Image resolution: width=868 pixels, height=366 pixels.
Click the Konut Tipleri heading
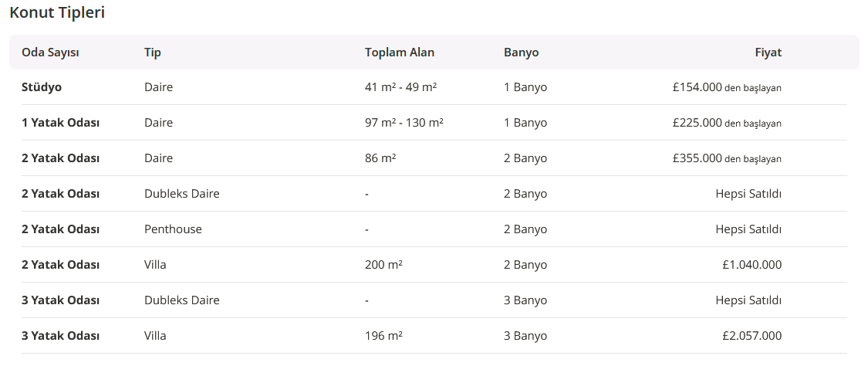pyautogui.click(x=57, y=13)
